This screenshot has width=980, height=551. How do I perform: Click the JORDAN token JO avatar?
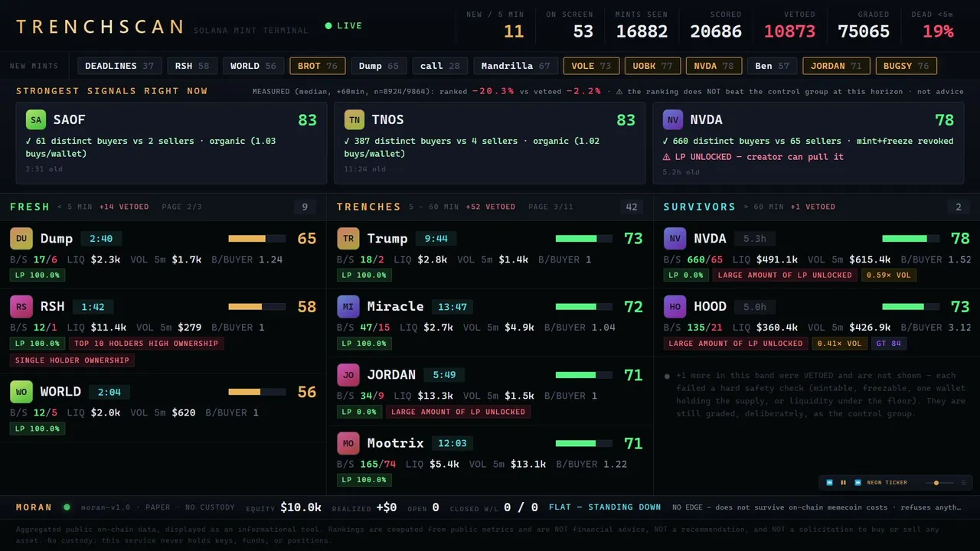click(348, 375)
